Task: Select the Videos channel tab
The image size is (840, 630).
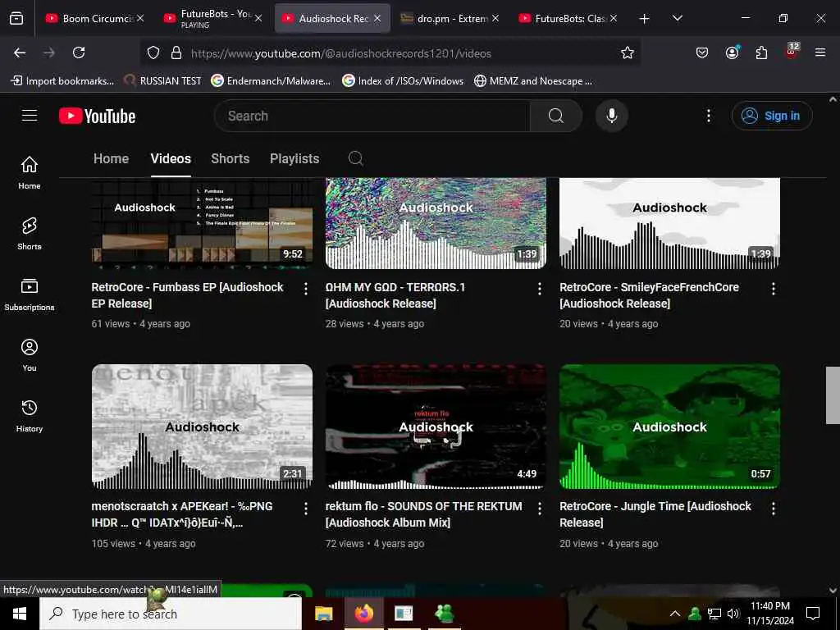Action: pyautogui.click(x=171, y=158)
